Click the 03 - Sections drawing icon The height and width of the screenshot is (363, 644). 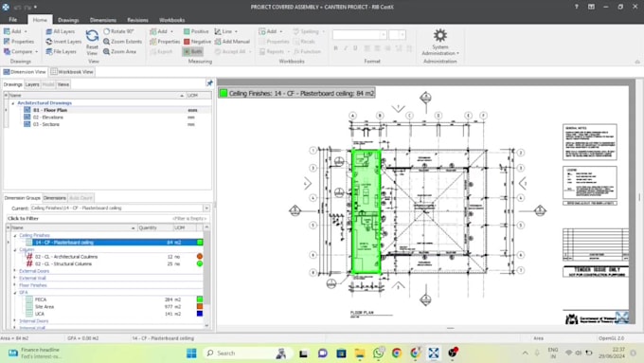(x=27, y=124)
